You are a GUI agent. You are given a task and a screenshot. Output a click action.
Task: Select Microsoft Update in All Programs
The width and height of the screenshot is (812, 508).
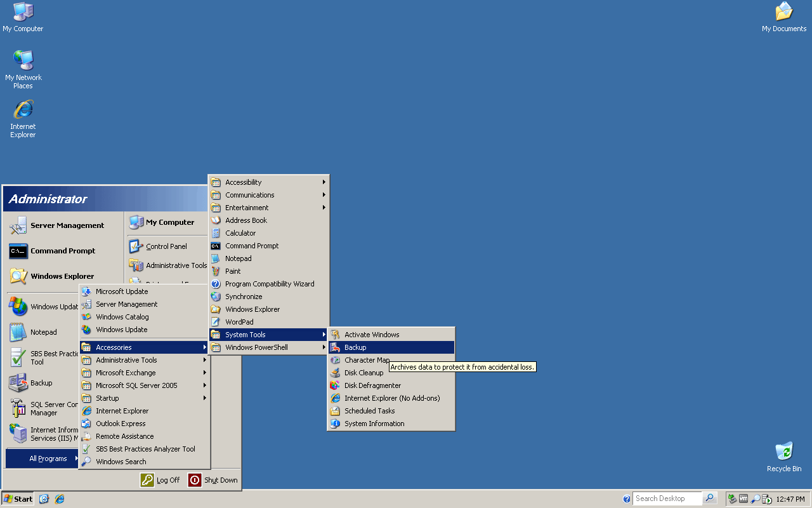click(x=144, y=291)
